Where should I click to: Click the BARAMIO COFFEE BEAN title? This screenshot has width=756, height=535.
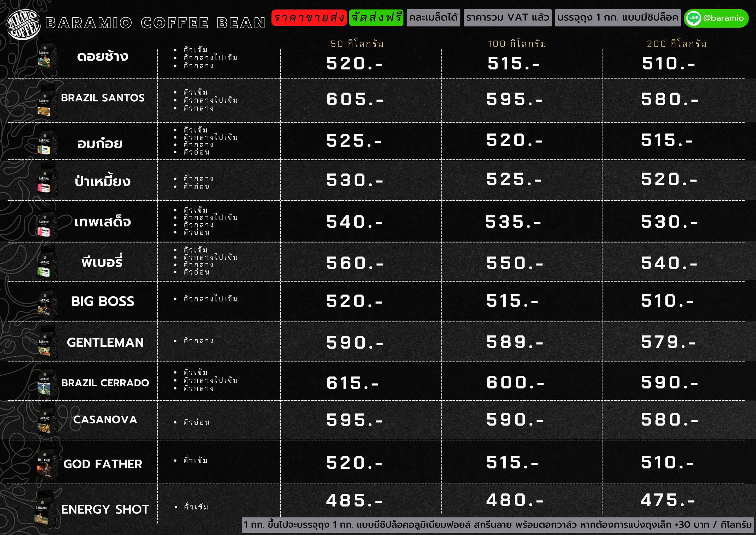[x=155, y=23]
